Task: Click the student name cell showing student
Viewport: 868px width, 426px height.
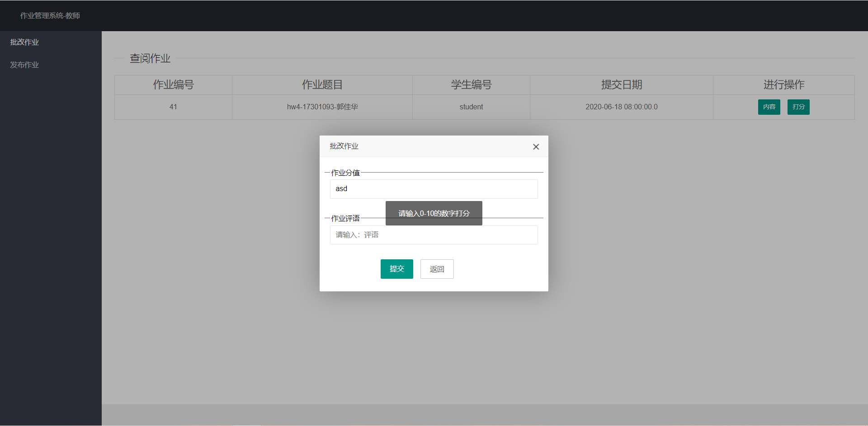Action: (471, 107)
